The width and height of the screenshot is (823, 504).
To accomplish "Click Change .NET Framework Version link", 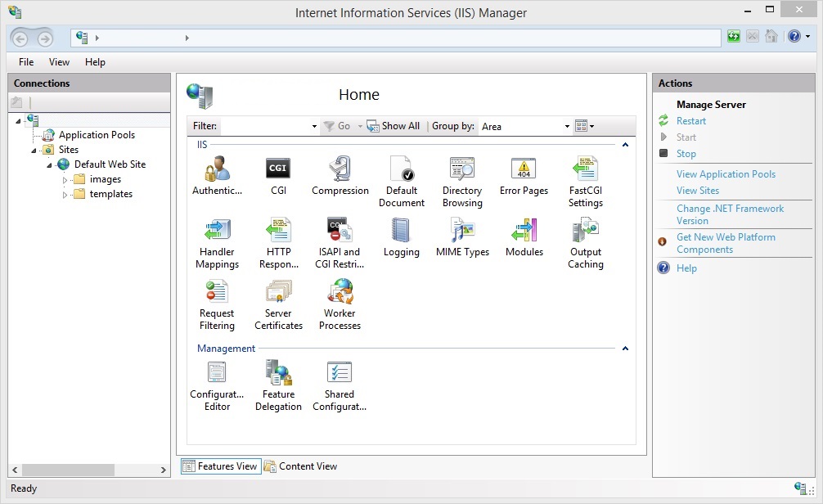I will (730, 214).
